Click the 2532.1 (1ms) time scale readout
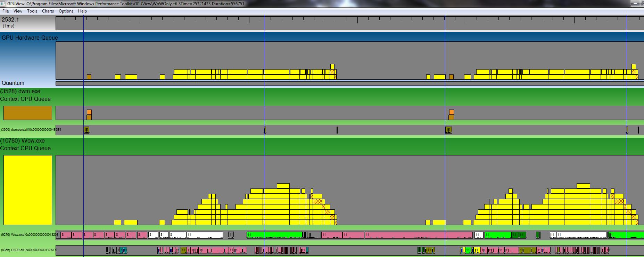This screenshot has width=644, height=257. point(10,22)
